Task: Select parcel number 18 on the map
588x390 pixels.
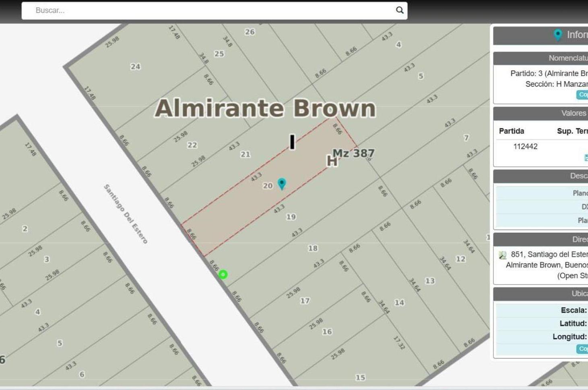Action: [x=313, y=248]
